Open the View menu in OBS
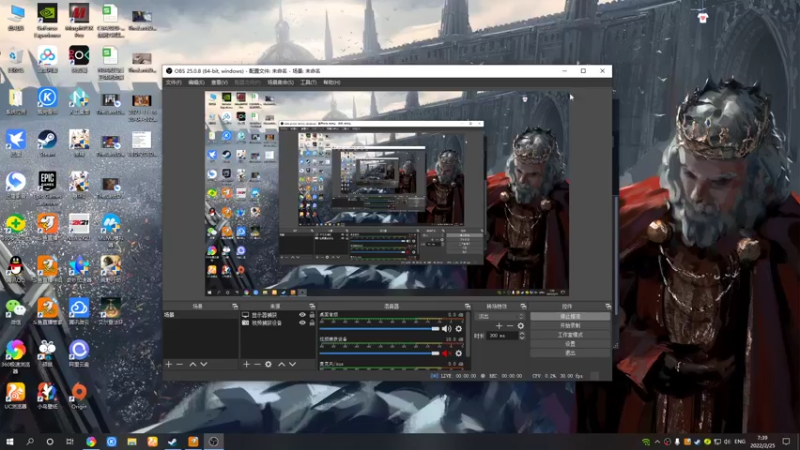Image resolution: width=800 pixels, height=450 pixels. coord(219,82)
